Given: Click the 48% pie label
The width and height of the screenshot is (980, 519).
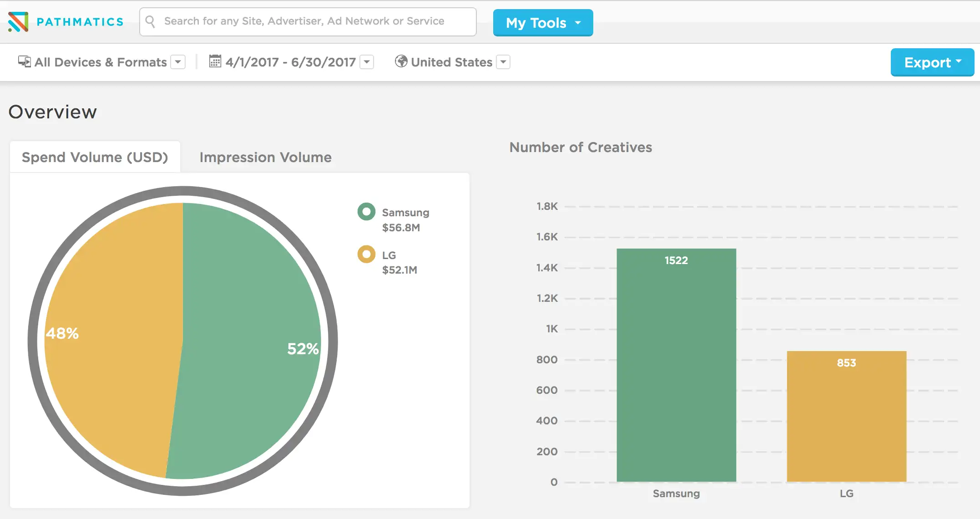Looking at the screenshot, I should pos(62,333).
